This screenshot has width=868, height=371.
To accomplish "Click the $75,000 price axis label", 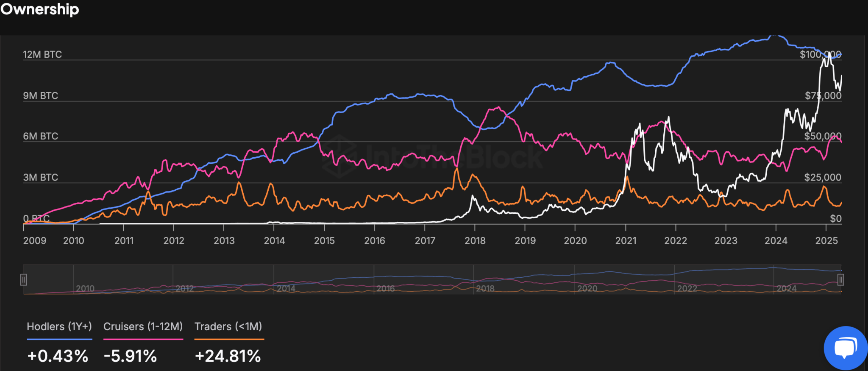I will pyautogui.click(x=823, y=96).
